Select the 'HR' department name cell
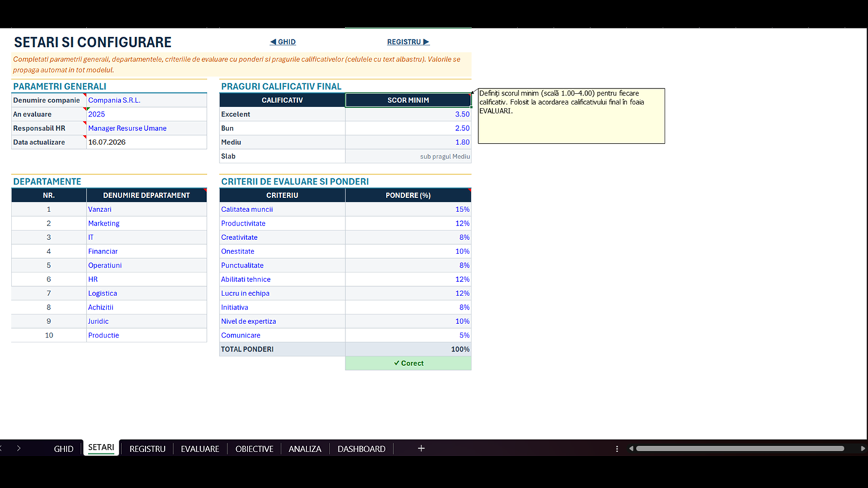This screenshot has width=868, height=488. (146, 279)
